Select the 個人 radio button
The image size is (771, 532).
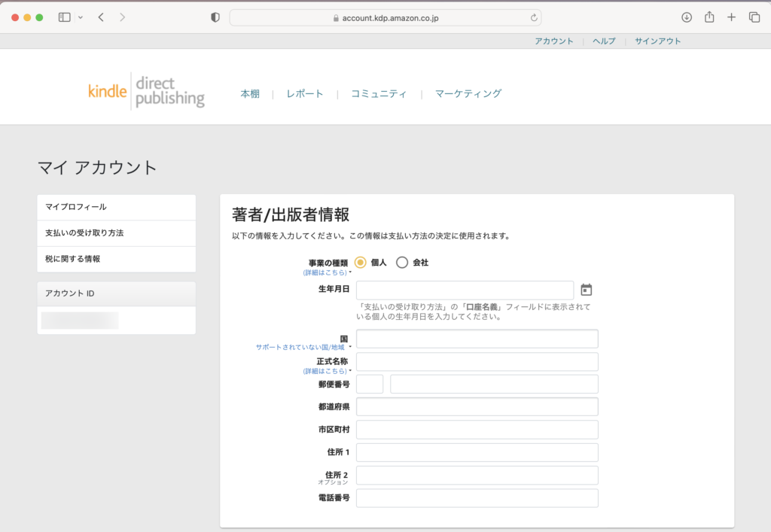point(360,263)
